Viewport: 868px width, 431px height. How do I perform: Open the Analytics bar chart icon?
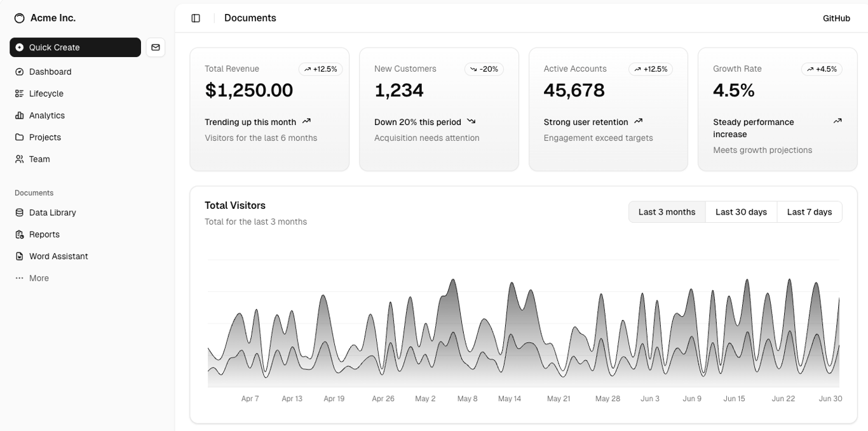point(19,116)
